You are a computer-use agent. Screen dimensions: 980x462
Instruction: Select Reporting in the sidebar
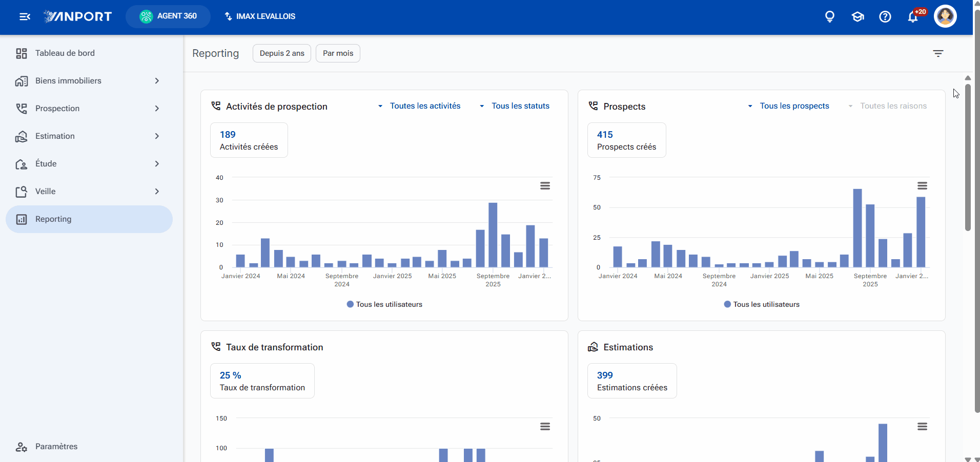point(89,219)
